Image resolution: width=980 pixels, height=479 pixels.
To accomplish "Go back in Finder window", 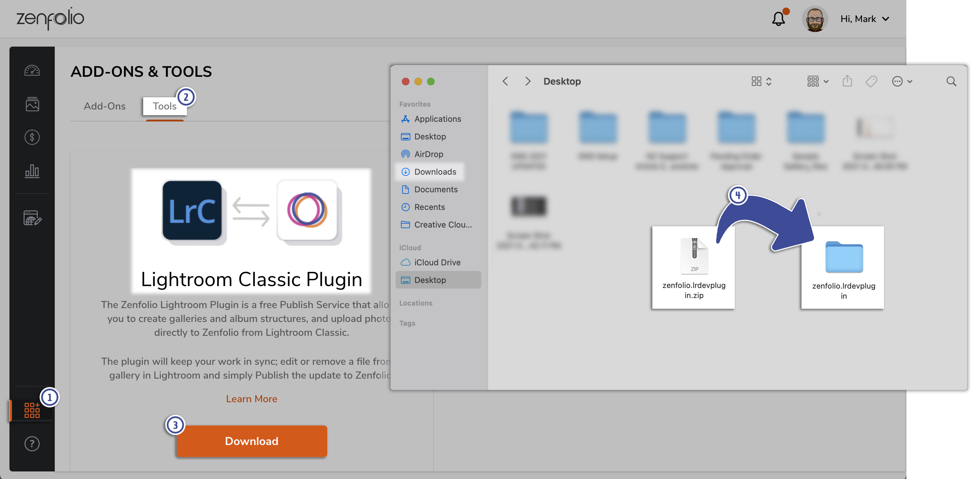I will [505, 81].
